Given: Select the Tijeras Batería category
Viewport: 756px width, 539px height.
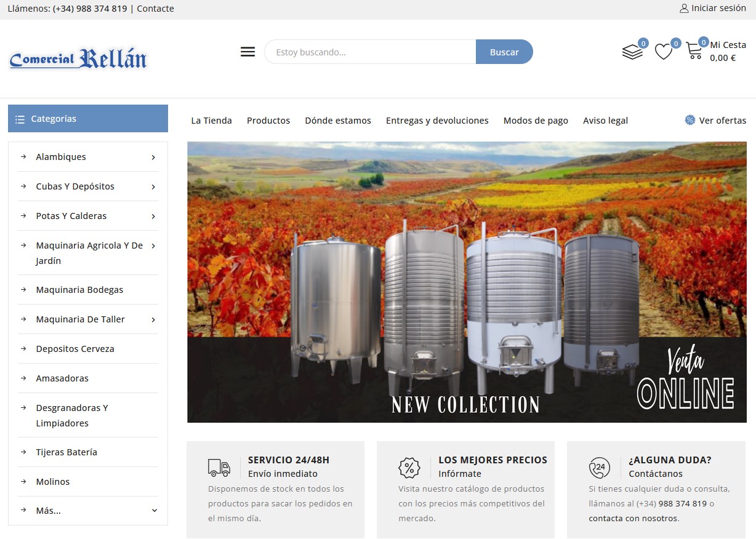Looking at the screenshot, I should 66,452.
